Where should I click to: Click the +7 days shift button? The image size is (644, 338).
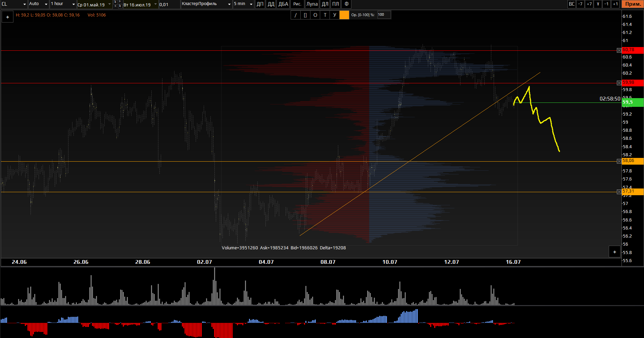(589, 4)
